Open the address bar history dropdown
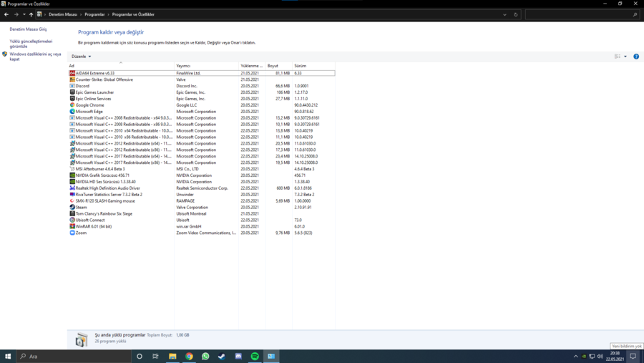Viewport: 644px width, 363px height. (504, 14)
